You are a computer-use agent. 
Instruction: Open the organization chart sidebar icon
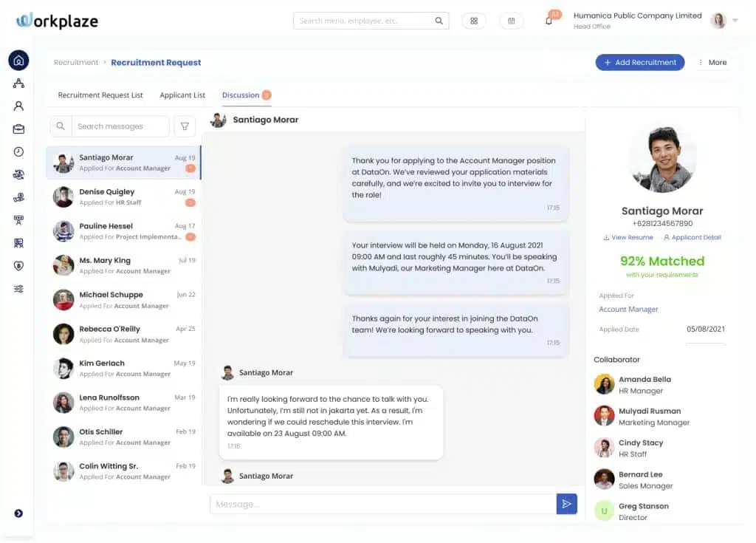[18, 83]
